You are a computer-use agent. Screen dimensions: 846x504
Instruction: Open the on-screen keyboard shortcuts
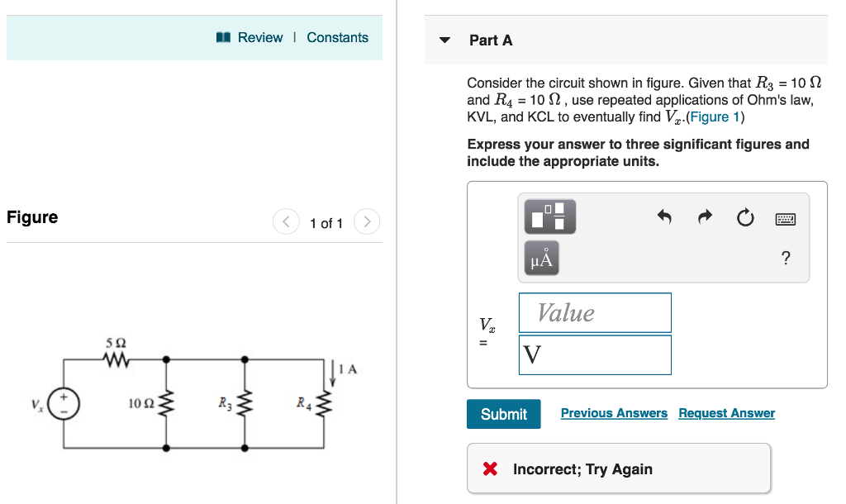(785, 218)
